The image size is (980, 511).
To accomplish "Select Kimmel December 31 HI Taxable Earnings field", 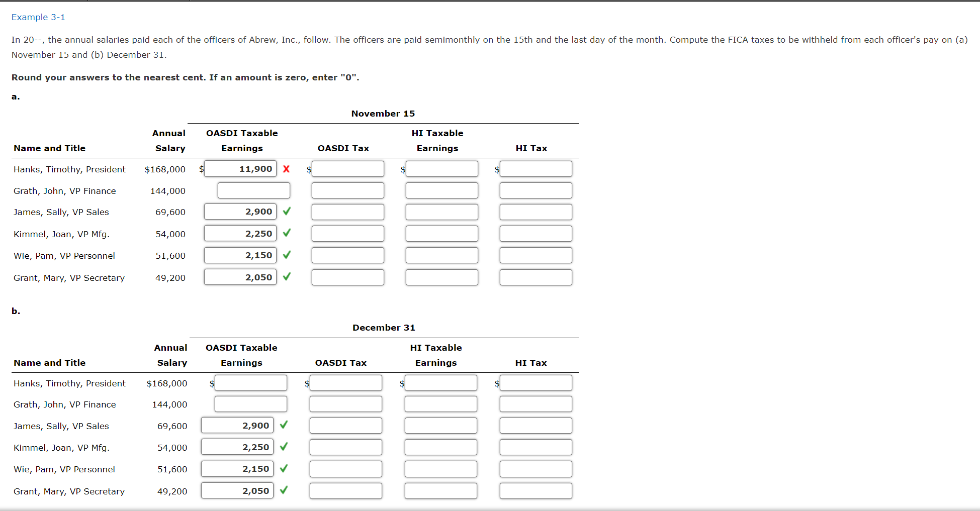I will (x=441, y=447).
